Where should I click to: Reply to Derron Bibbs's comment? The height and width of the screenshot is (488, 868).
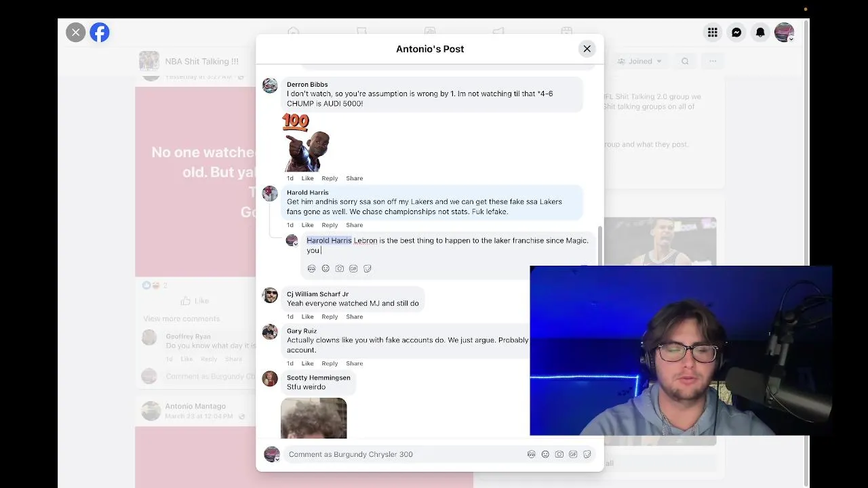click(330, 178)
